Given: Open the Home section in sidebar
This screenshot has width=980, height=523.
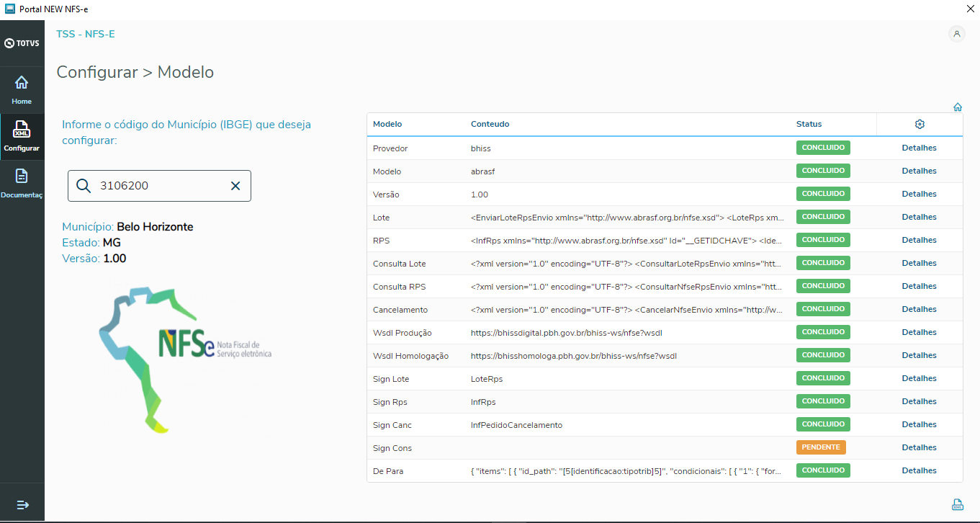Looking at the screenshot, I should [x=22, y=89].
